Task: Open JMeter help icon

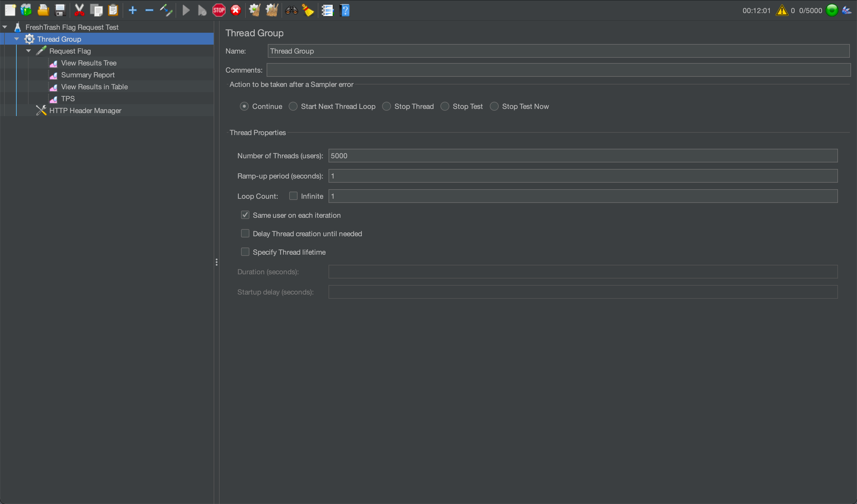Action: pyautogui.click(x=345, y=10)
